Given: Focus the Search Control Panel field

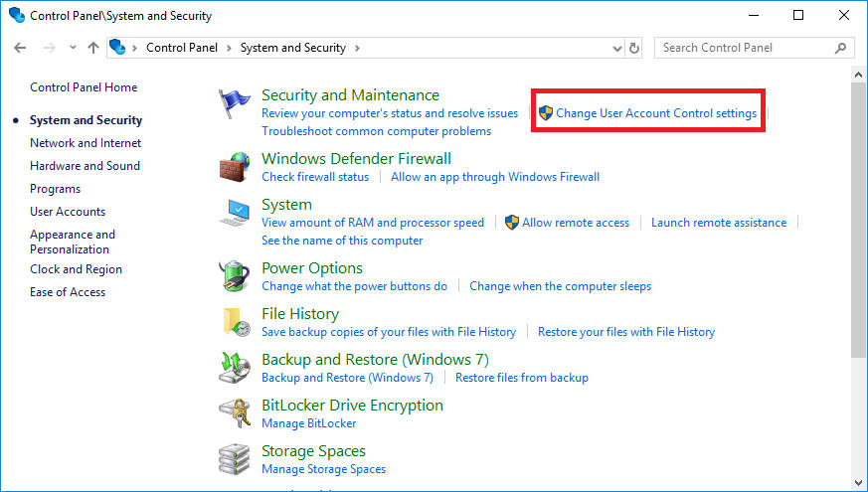Looking at the screenshot, I should click(744, 48).
